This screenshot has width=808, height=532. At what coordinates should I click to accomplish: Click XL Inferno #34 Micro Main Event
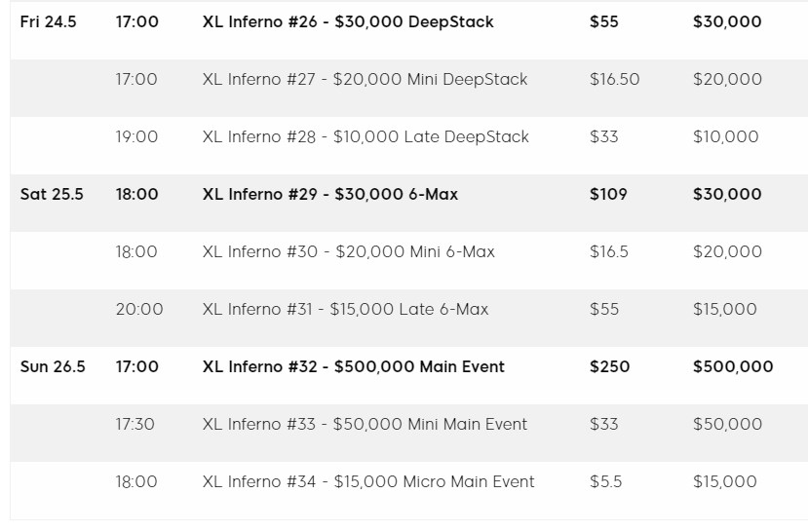click(x=368, y=481)
